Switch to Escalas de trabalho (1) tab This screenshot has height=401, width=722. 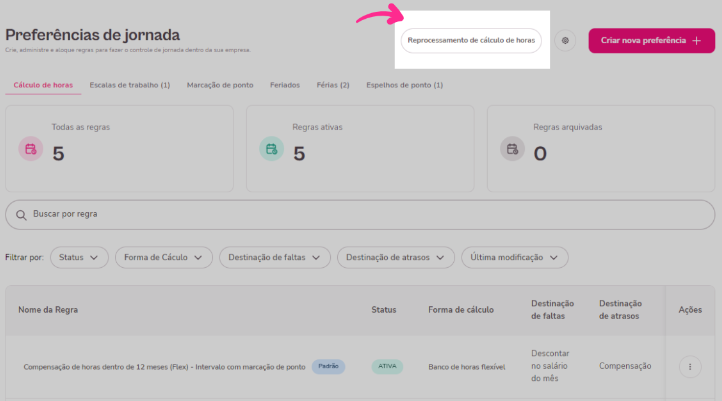pos(130,85)
